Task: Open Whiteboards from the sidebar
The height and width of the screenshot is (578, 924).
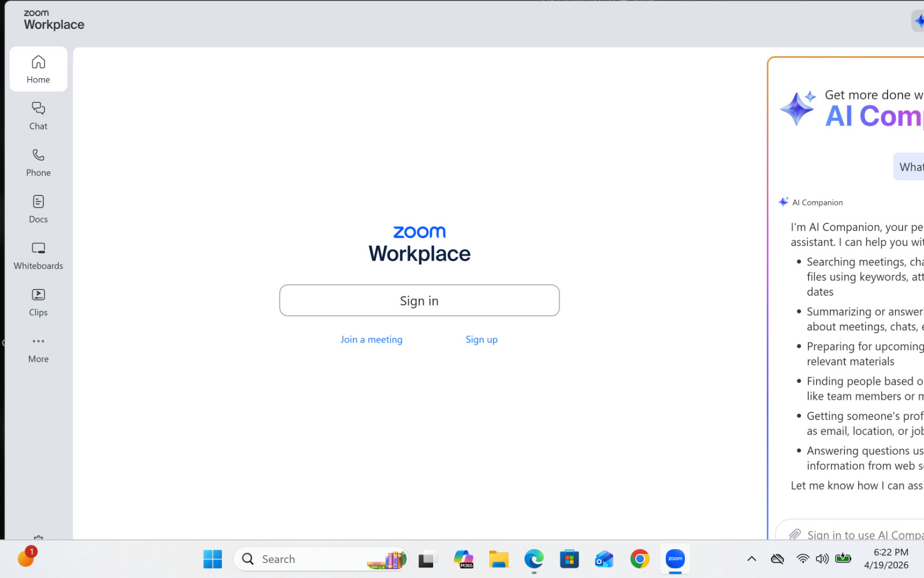Action: [x=38, y=255]
